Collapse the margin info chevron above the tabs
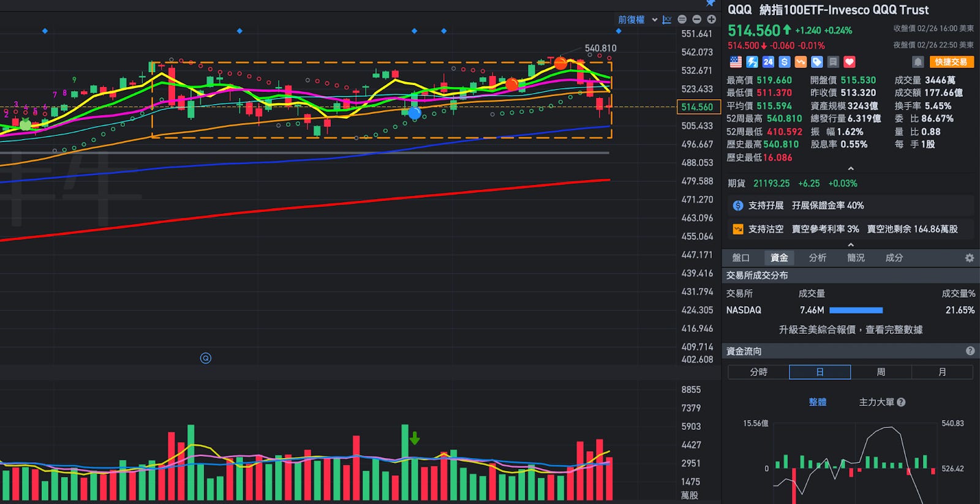 (851, 244)
